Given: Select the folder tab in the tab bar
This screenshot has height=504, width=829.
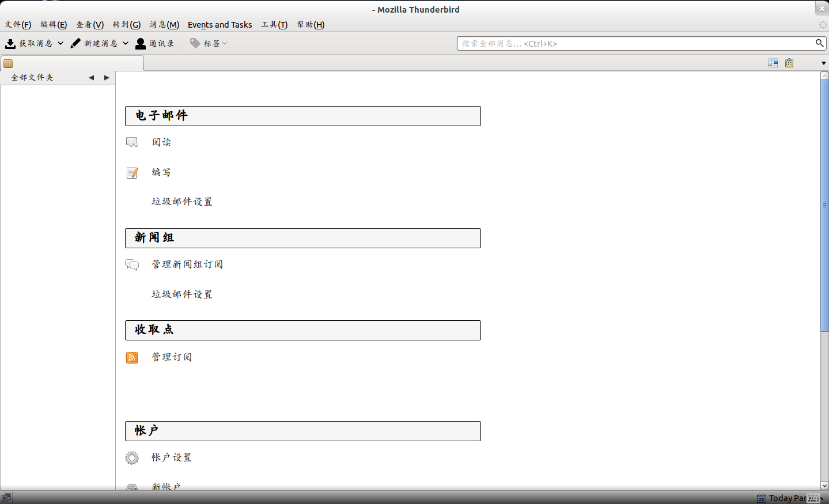Looking at the screenshot, I should coord(72,63).
